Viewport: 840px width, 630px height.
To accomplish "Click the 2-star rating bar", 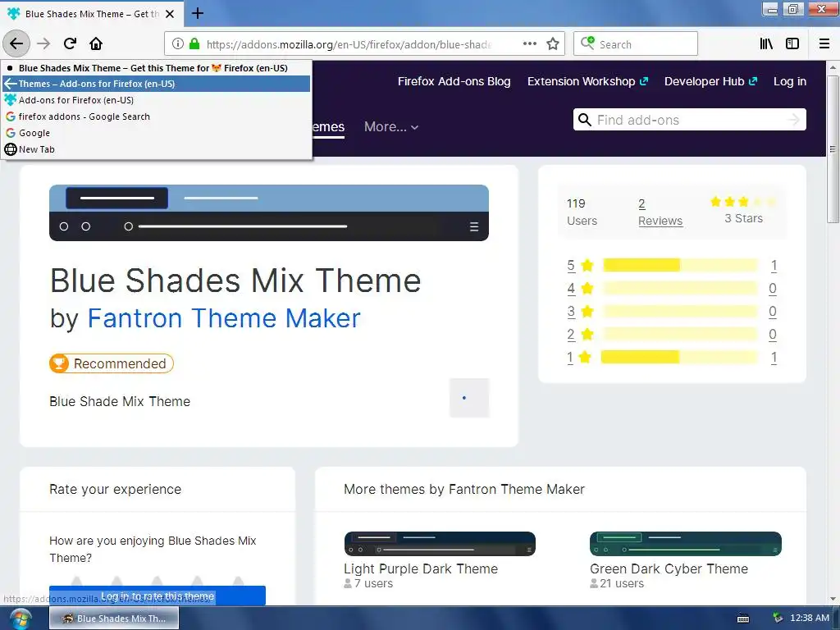I will point(680,335).
